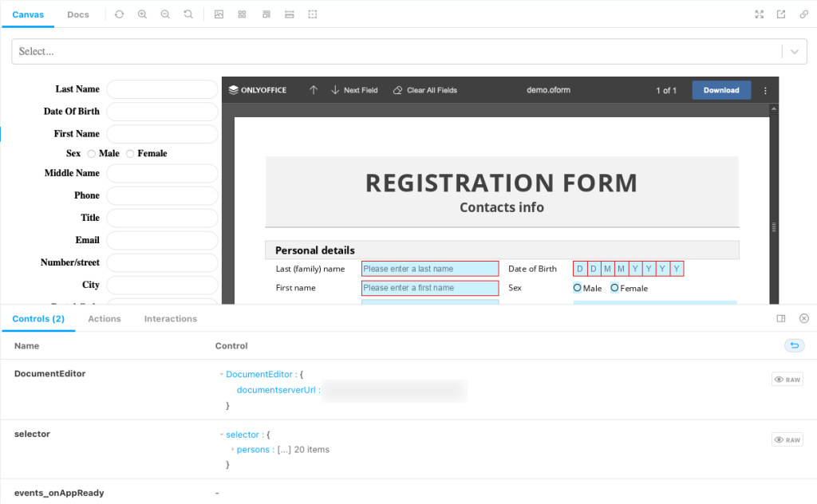Open canvas in new tab icon

click(781, 14)
